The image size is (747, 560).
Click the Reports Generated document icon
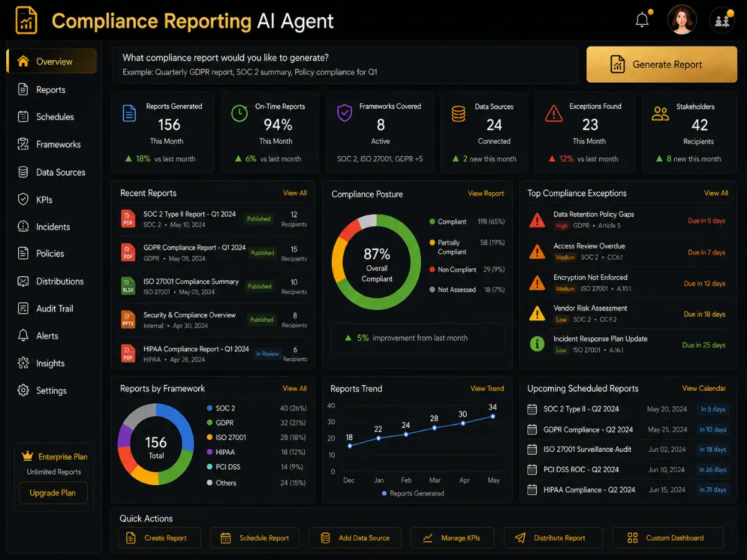pyautogui.click(x=129, y=113)
